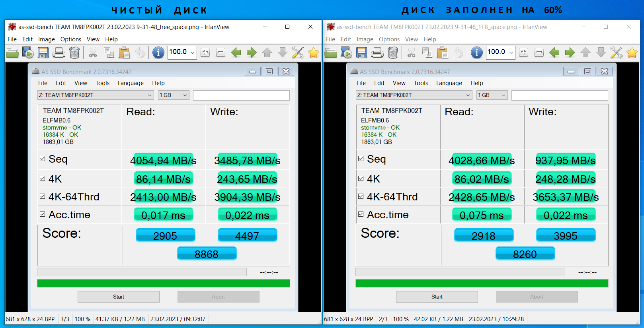This screenshot has height=328, width=644.
Task: Click the trash bin icon in 1TB_space window
Action: click(x=393, y=52)
